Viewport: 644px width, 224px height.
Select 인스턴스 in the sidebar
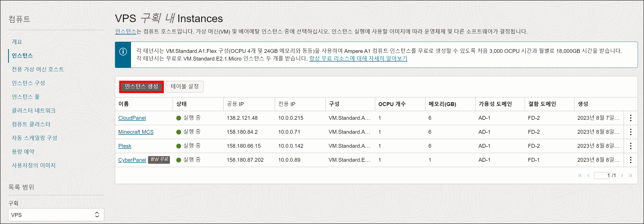click(22, 55)
